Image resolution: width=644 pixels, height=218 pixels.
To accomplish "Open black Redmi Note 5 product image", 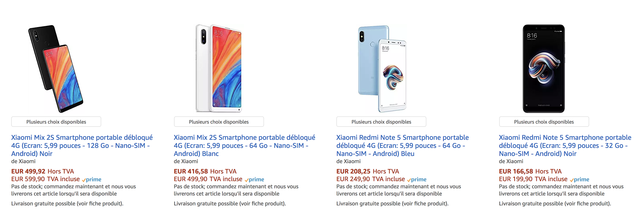I will click(x=544, y=69).
